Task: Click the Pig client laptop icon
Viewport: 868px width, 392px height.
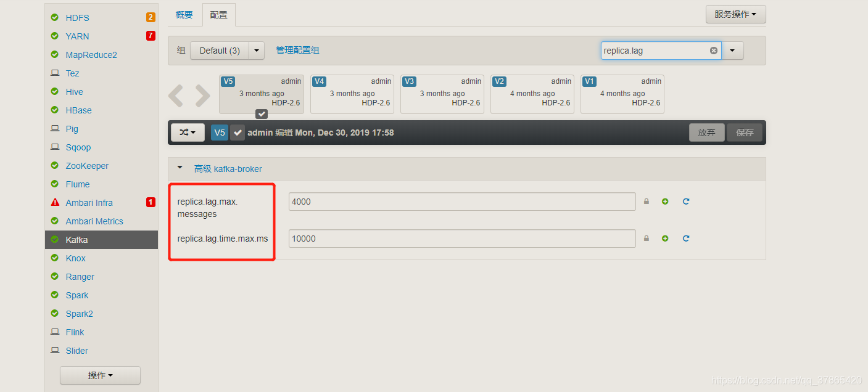Action: point(55,129)
